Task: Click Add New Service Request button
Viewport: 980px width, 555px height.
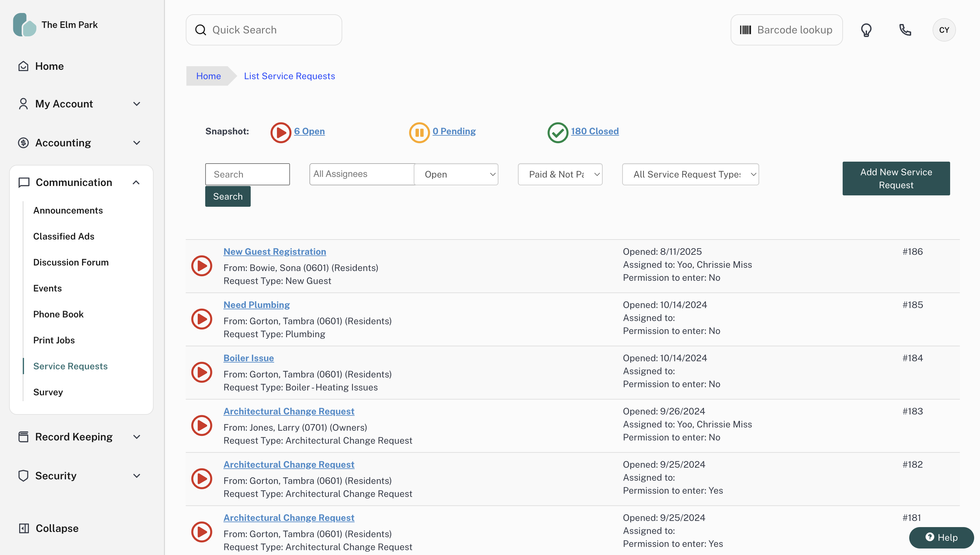Action: [896, 179]
